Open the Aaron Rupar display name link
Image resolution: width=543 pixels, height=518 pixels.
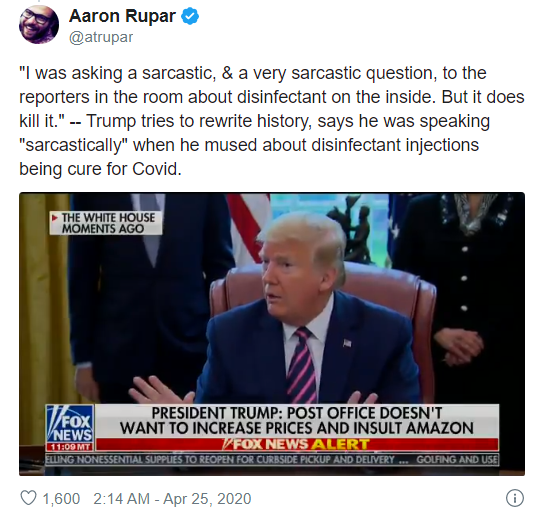point(122,16)
